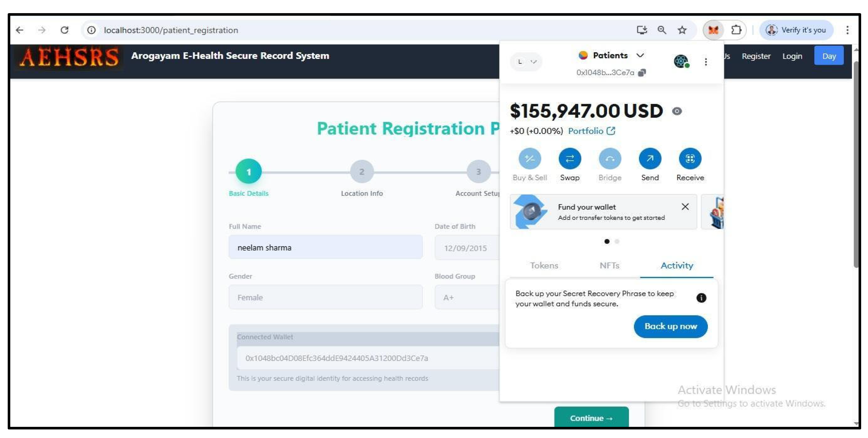
Task: Open the Swap action in wallet
Action: tap(569, 159)
